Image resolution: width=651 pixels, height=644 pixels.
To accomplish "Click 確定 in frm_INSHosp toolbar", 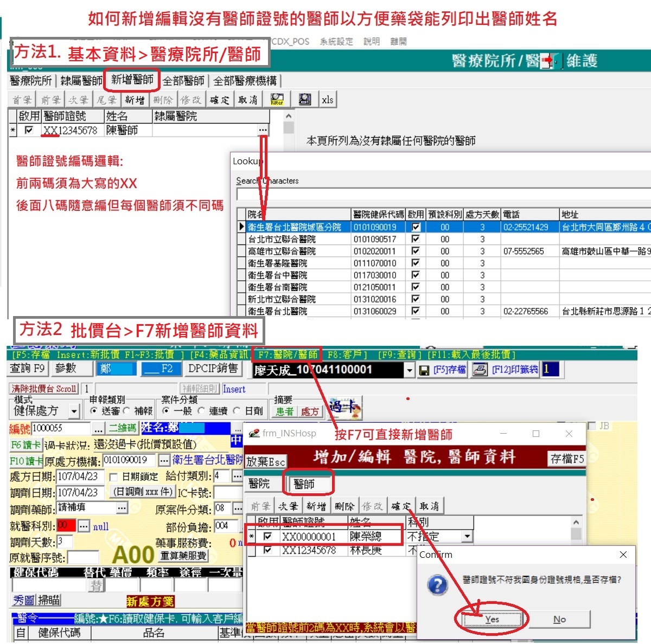I will [x=401, y=506].
